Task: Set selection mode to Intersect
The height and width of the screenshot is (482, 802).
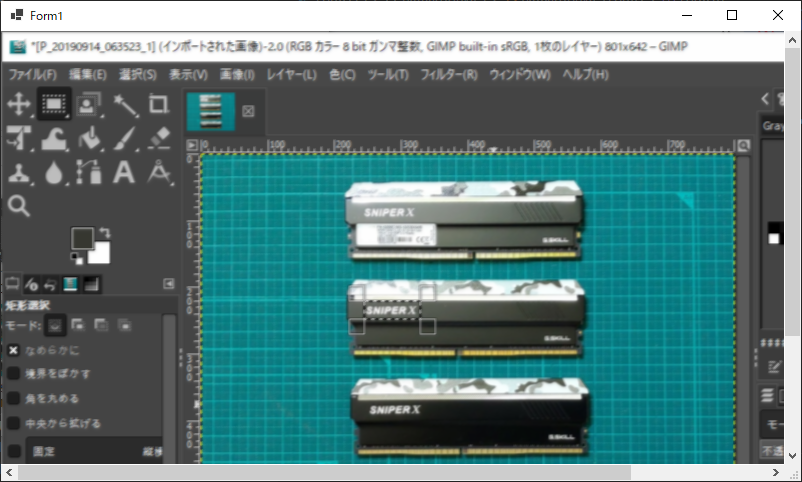Action: [124, 324]
